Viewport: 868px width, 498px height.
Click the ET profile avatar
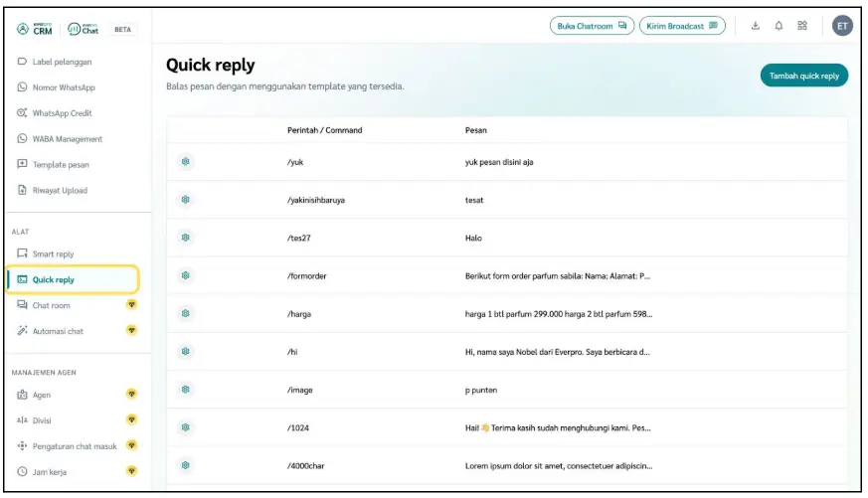(842, 26)
